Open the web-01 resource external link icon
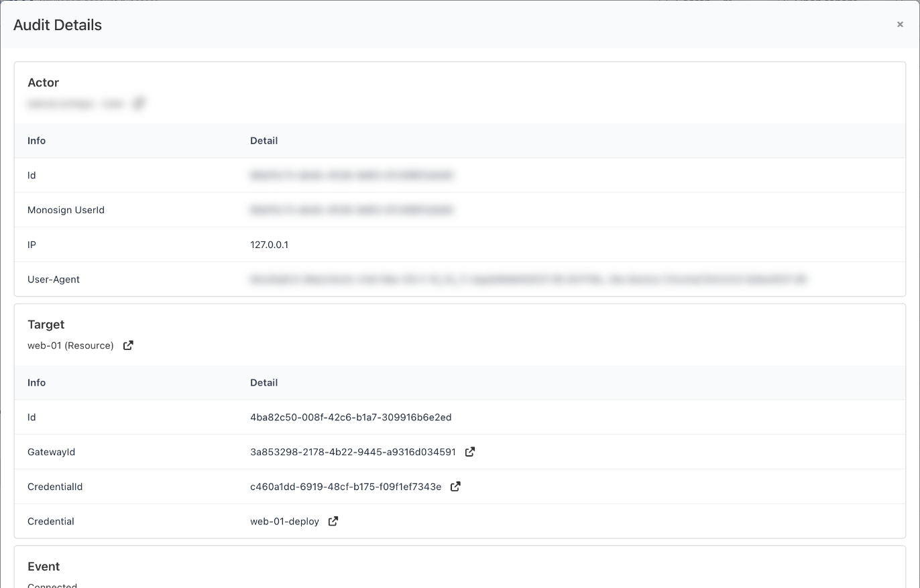 [x=128, y=345]
